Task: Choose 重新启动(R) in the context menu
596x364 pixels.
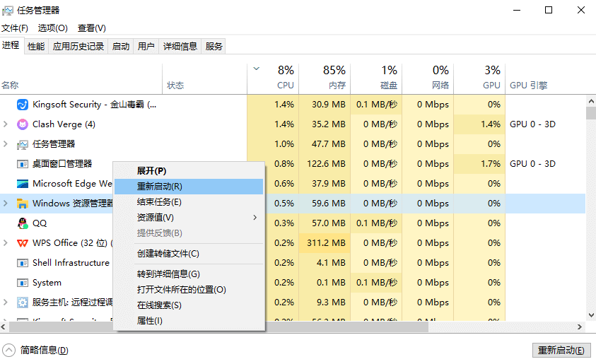Action: (x=189, y=187)
